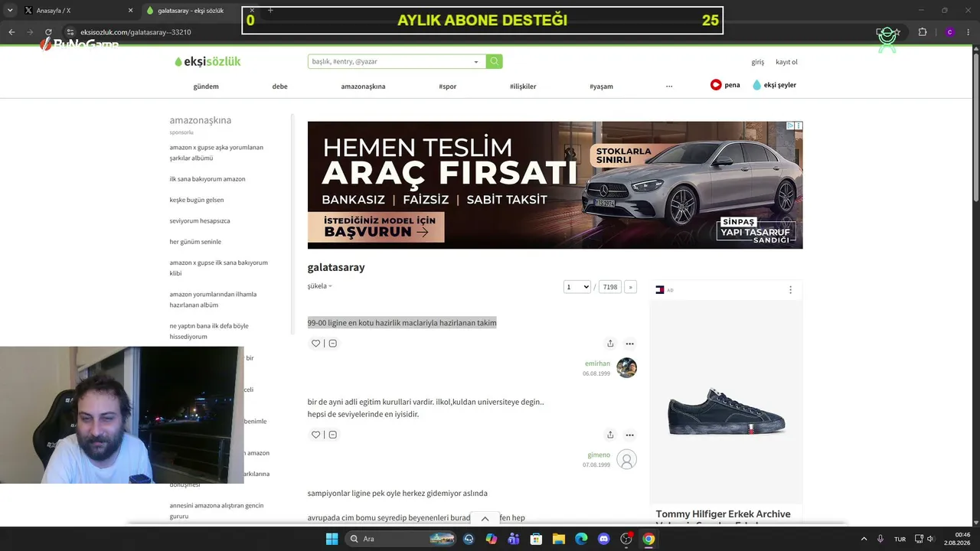Screen dimensions: 980x551
Task: Go to the next page with » button
Action: [x=631, y=287]
